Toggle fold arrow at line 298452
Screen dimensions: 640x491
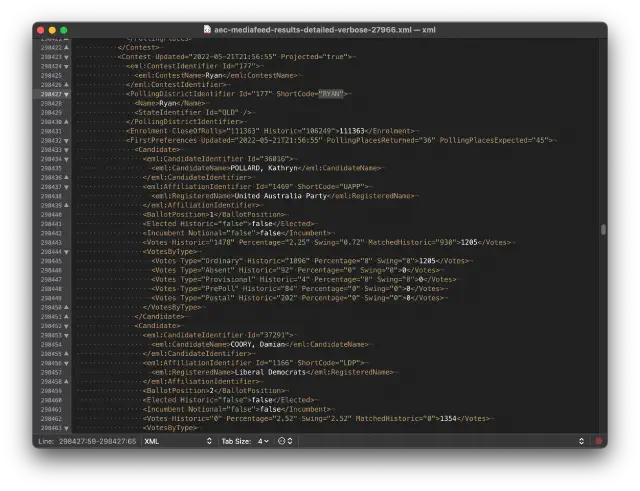[x=67, y=325]
